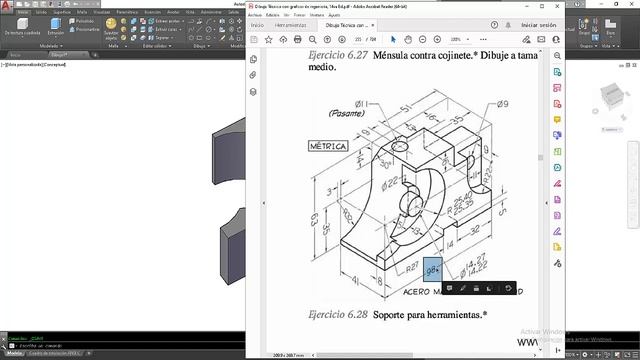The height and width of the screenshot is (360, 640).
Task: Open the Paramétrico ribbon tab
Action: tap(127, 12)
